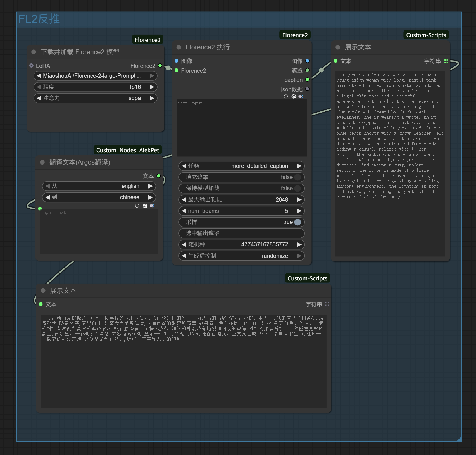Click the 选中输出遮罩 button
The width and height of the screenshot is (476, 455).
click(x=241, y=233)
